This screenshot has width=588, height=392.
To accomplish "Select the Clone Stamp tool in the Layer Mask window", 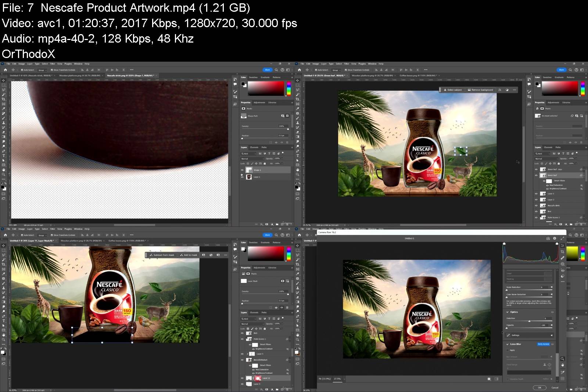I will [x=3, y=288].
